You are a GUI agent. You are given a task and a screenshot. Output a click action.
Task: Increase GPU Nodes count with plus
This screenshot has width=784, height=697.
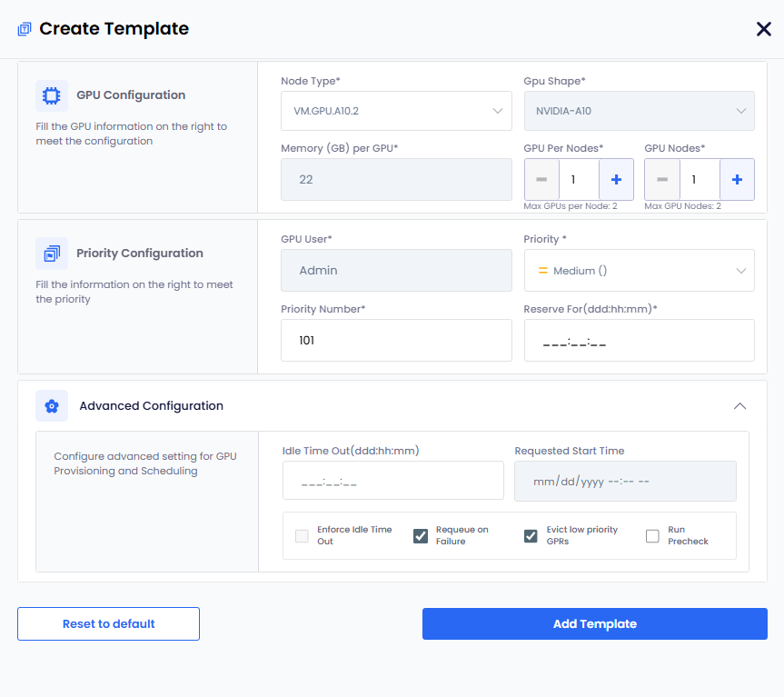[737, 180]
